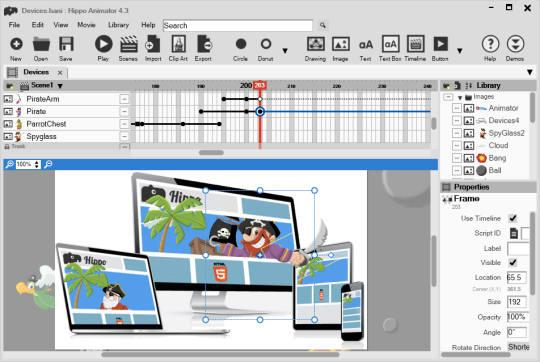Click the Opacity value field
The height and width of the screenshot is (362, 540).
point(518,317)
